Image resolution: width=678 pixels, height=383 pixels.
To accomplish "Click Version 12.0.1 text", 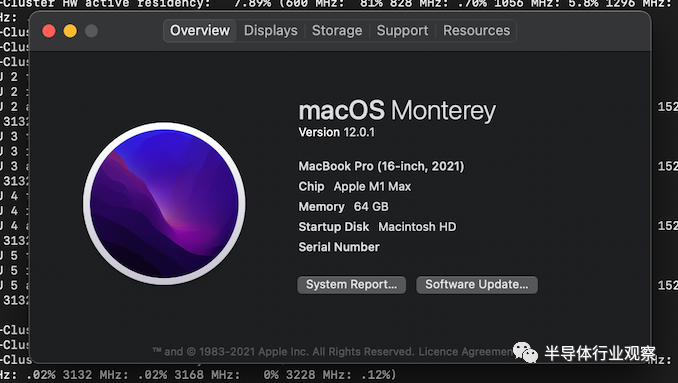I will [x=336, y=132].
